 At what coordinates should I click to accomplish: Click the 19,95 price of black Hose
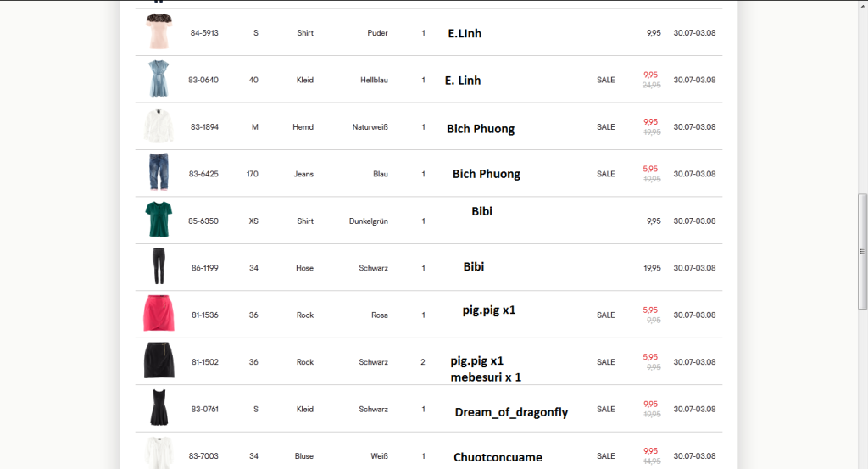pyautogui.click(x=652, y=268)
